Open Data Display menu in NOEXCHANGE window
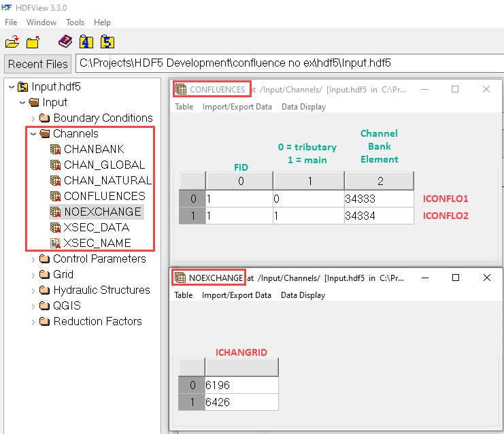Screen dimensions: 504x434 pos(303,295)
